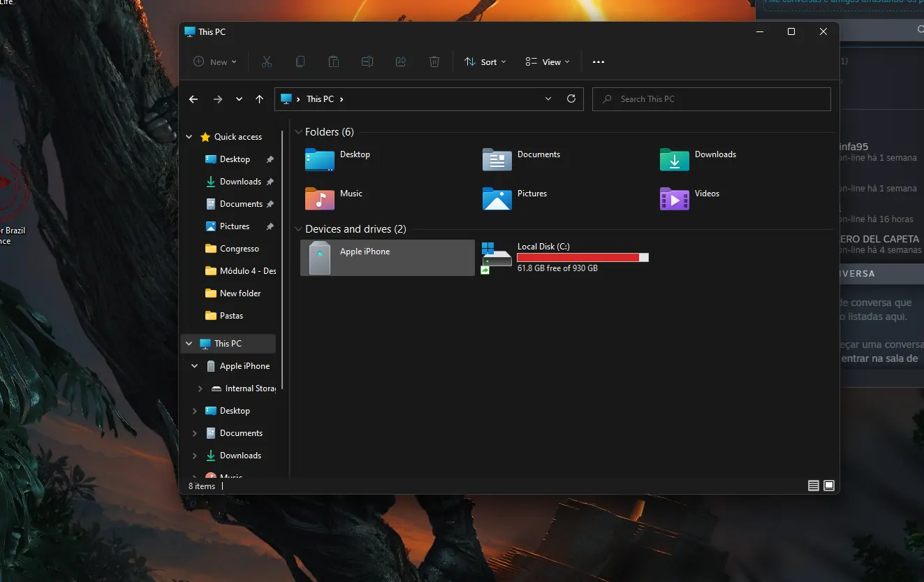Screen dimensions: 924x582
Task: Open the Sort dropdown menu
Action: point(485,61)
